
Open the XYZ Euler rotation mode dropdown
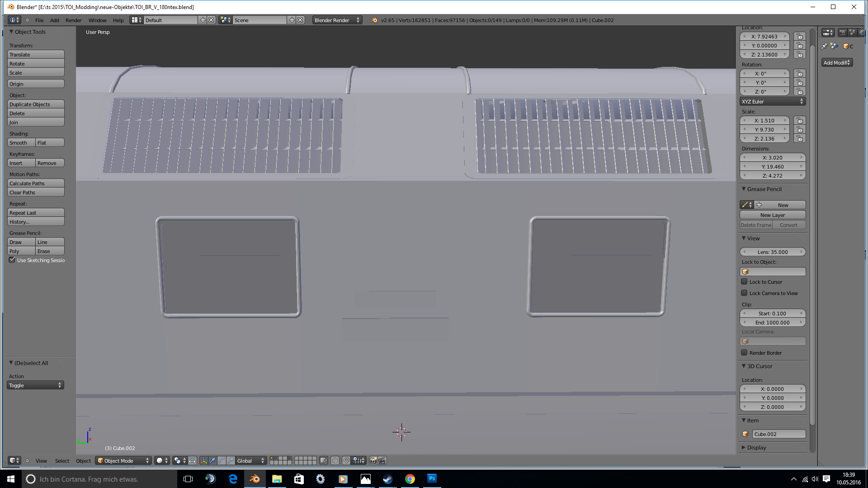[x=772, y=102]
